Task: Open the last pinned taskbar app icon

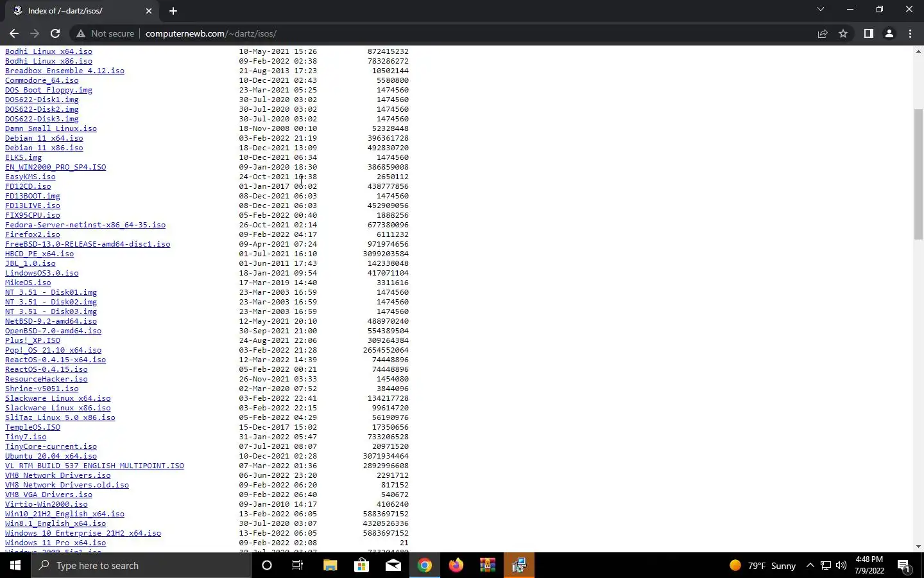Action: tap(518, 565)
